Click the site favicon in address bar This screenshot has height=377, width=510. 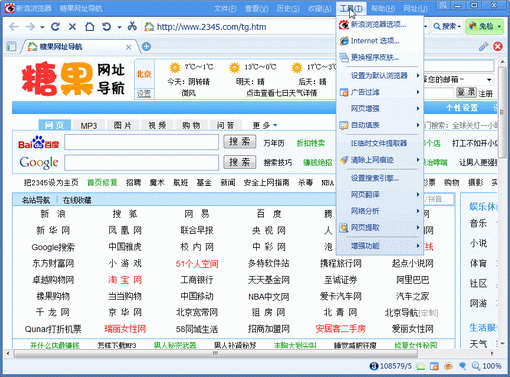tap(149, 27)
